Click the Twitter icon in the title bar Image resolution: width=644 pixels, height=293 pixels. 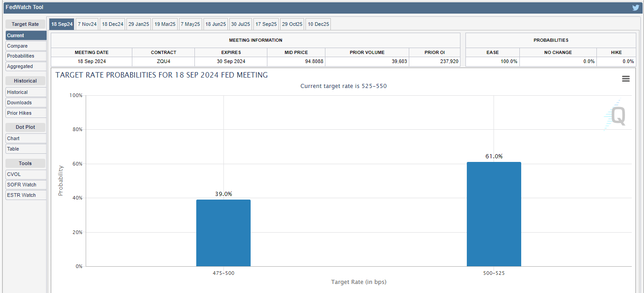tap(635, 7)
